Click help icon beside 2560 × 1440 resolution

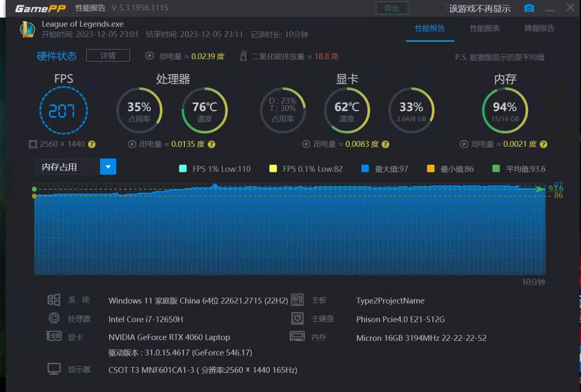tap(92, 144)
